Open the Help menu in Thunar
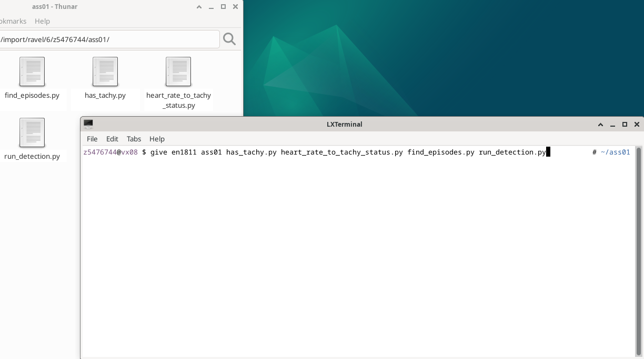644x359 pixels. pyautogui.click(x=42, y=21)
